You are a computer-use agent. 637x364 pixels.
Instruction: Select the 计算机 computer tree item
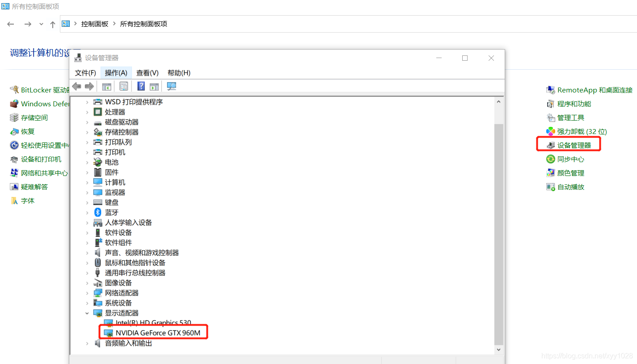pyautogui.click(x=115, y=182)
